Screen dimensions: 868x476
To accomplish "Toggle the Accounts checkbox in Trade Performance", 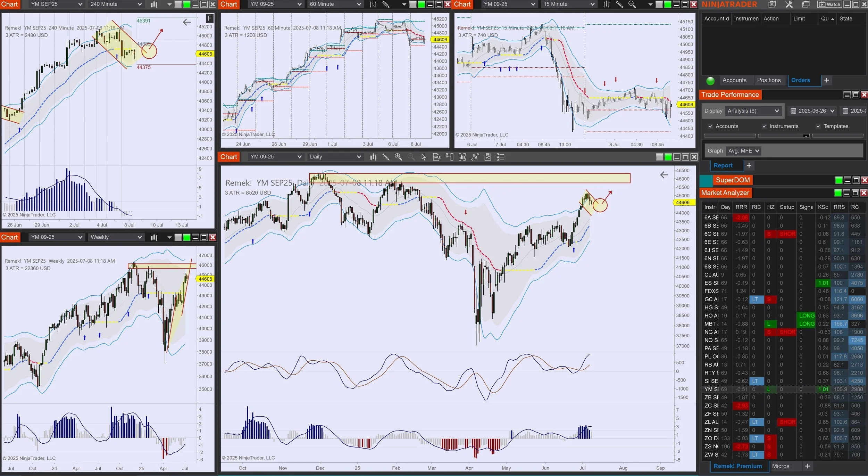I will 710,126.
